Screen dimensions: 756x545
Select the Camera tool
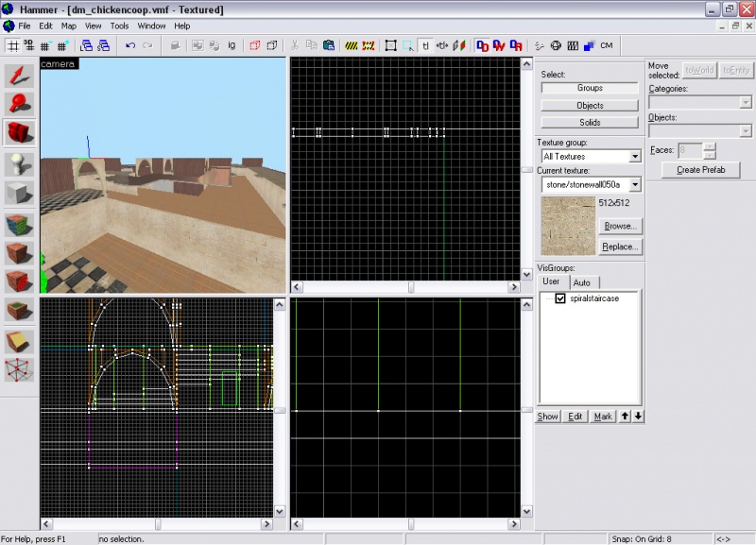coord(19,132)
